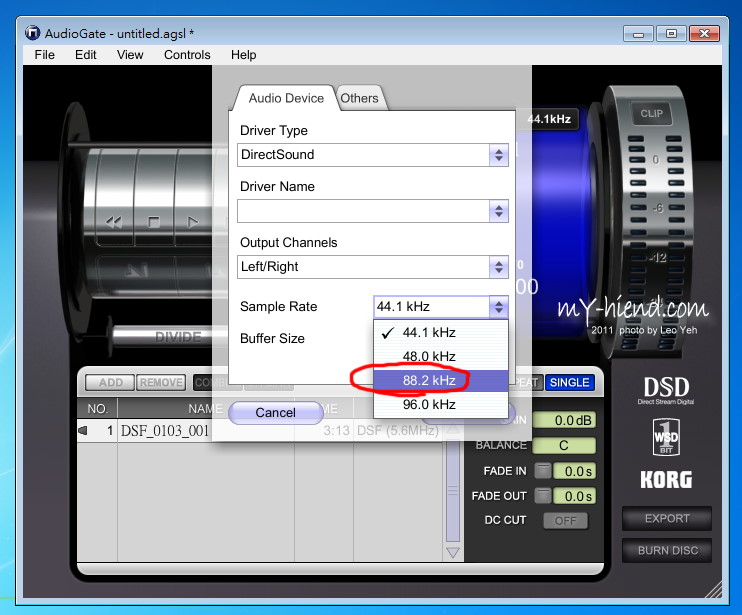Open the View menu
Screen dimensions: 742x615
pos(130,55)
